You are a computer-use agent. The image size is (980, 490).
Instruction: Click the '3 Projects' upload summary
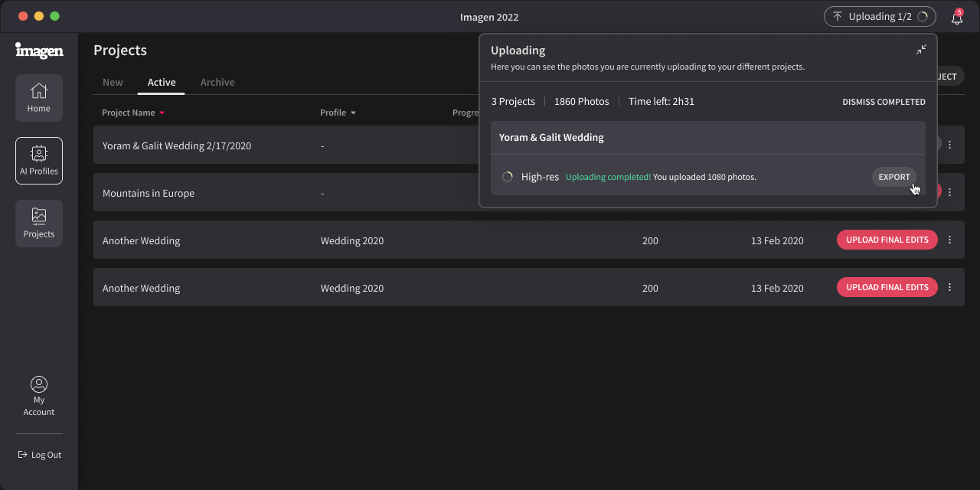(x=513, y=101)
